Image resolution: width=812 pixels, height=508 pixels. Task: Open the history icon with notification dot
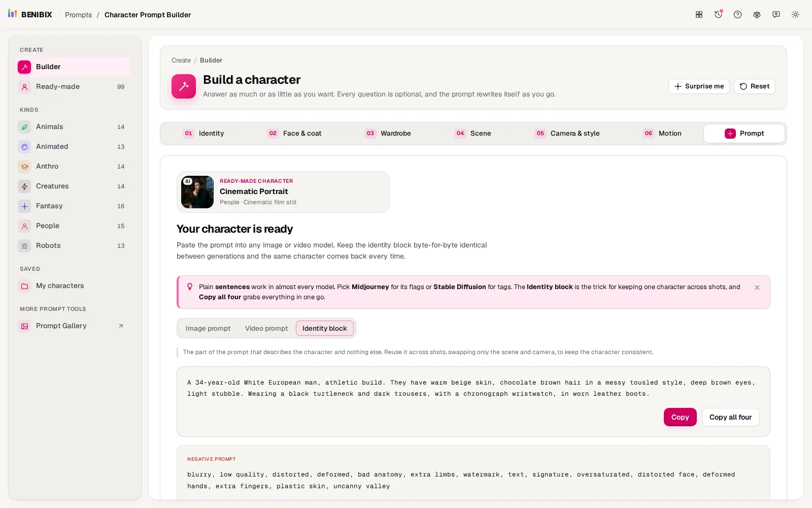(x=718, y=15)
